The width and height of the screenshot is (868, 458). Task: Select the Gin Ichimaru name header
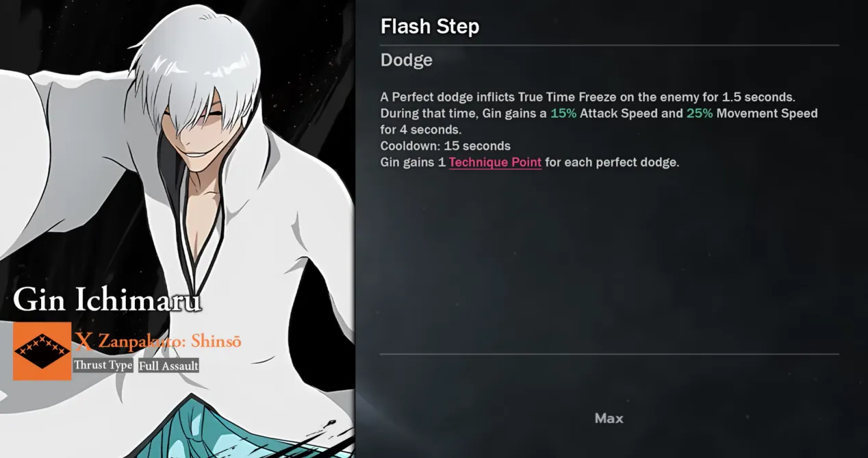click(x=107, y=299)
